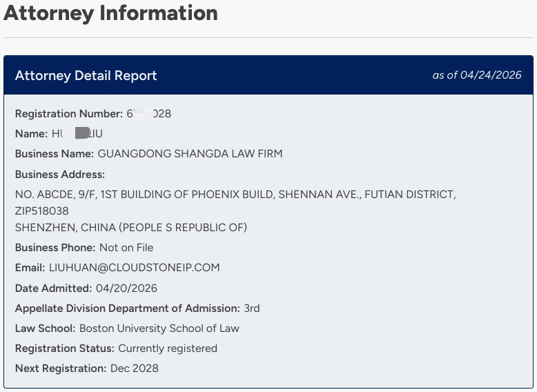Viewport: 537px width, 392px height.
Task: Click the Next Registration Dec 2028 value
Action: point(134,369)
